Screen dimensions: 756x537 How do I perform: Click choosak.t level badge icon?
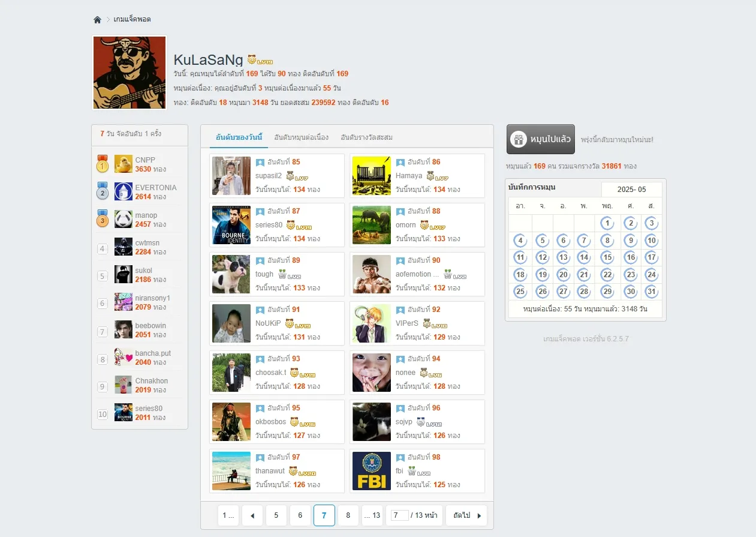click(303, 373)
